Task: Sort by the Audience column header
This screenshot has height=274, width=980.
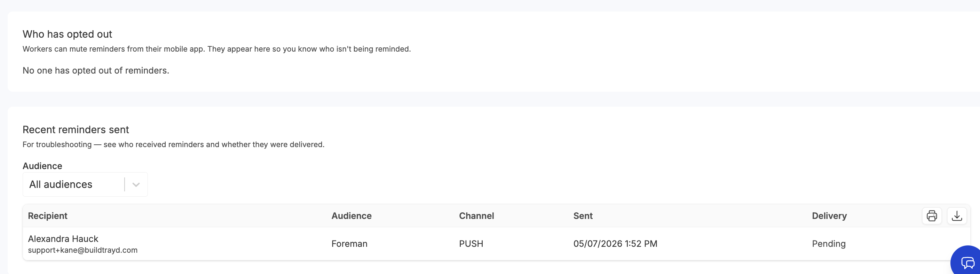Action: (351, 216)
